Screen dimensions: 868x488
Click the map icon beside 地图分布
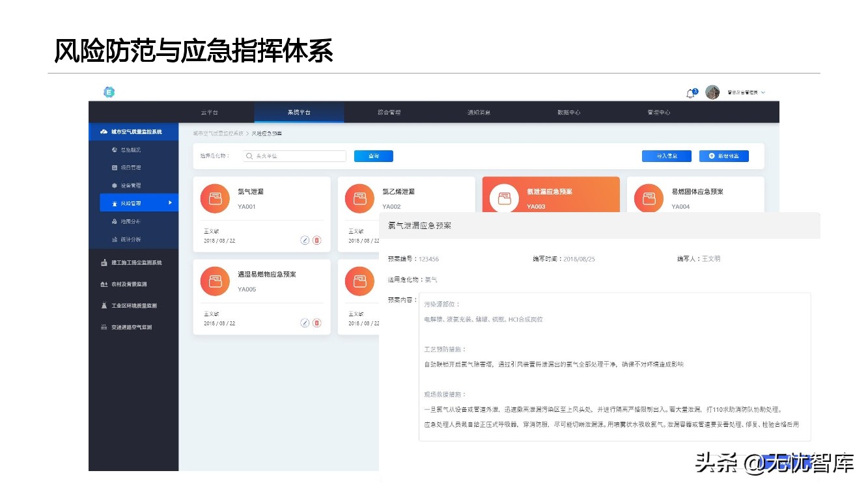click(115, 221)
